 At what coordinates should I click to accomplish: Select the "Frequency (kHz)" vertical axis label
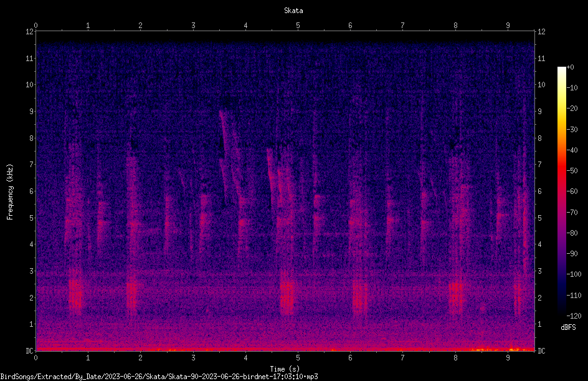click(x=10, y=192)
